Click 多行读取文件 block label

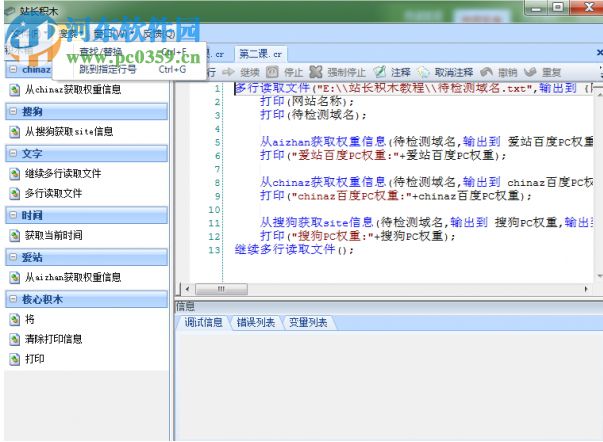click(x=53, y=193)
